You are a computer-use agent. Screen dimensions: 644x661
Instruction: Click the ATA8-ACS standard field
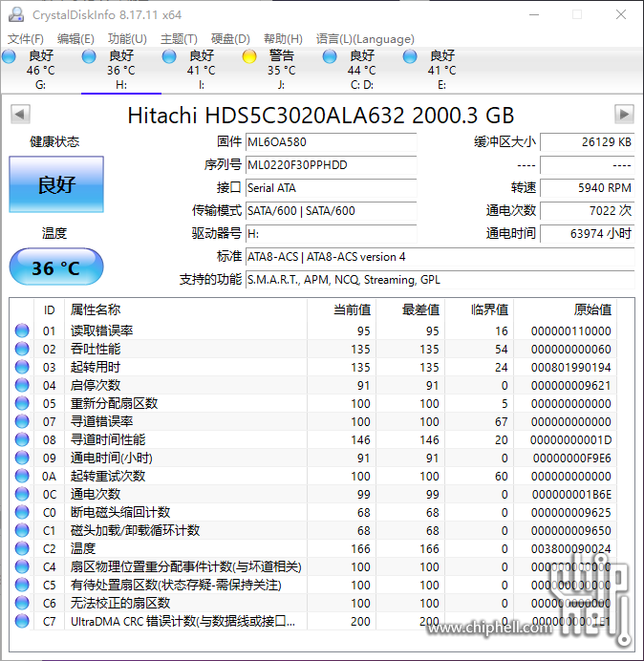[440, 257]
